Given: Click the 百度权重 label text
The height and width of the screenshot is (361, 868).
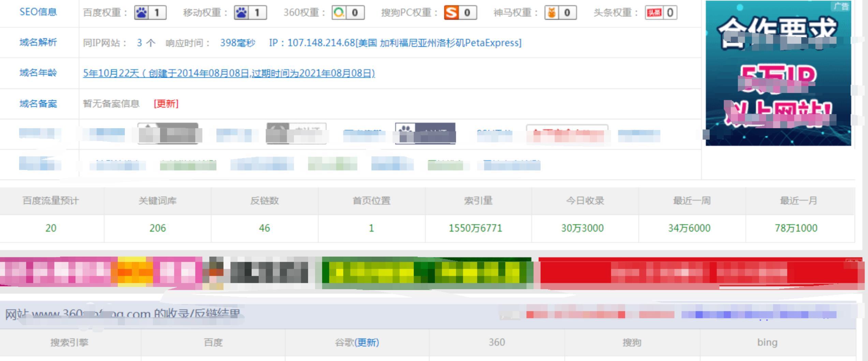Looking at the screenshot, I should [x=105, y=13].
